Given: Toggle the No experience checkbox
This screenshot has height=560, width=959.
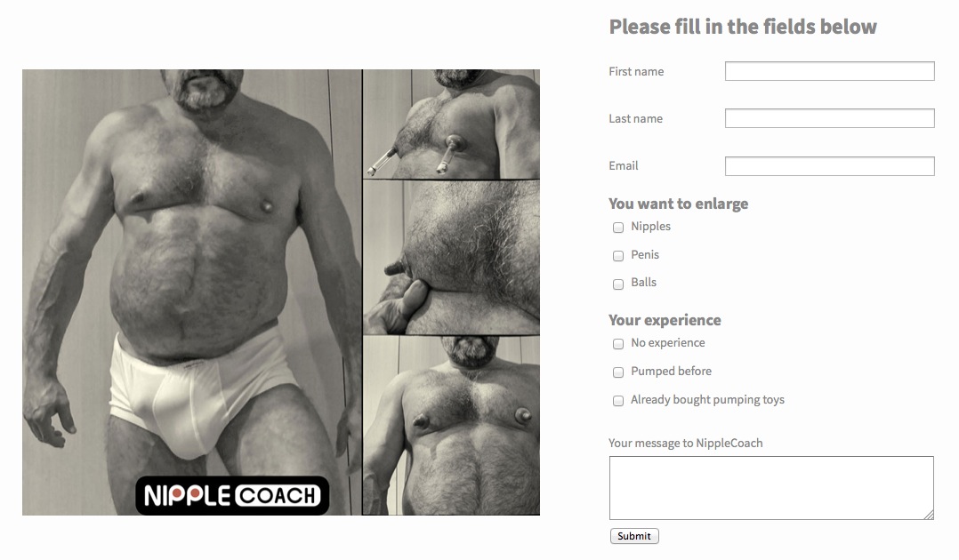Looking at the screenshot, I should coord(617,344).
